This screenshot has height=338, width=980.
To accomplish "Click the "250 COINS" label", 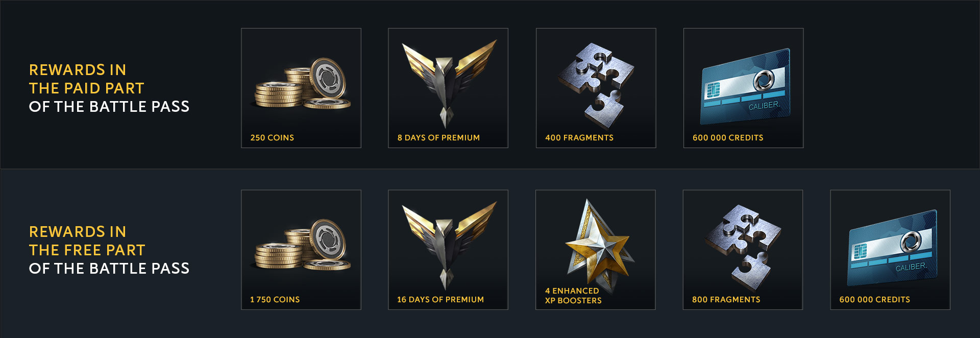I will pos(272,138).
